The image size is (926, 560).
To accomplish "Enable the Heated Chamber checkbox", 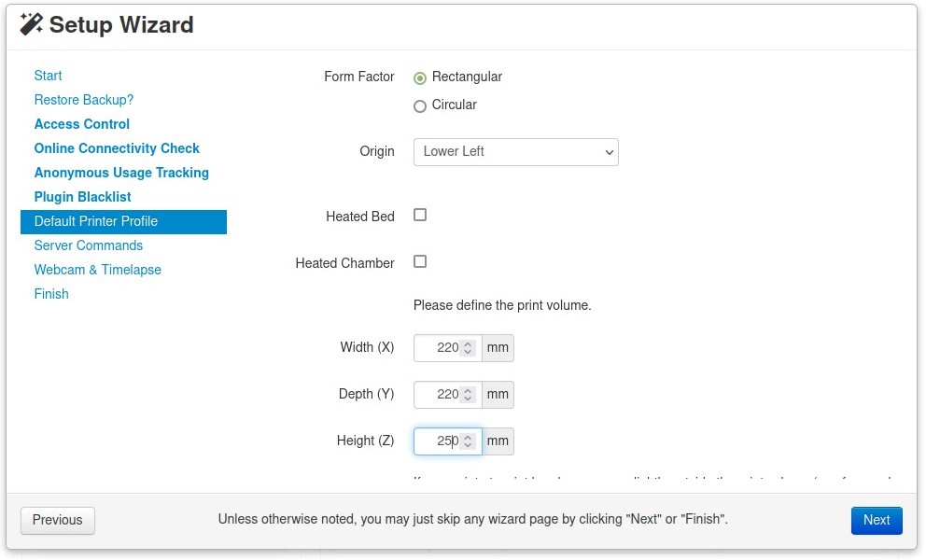I will pyautogui.click(x=420, y=262).
